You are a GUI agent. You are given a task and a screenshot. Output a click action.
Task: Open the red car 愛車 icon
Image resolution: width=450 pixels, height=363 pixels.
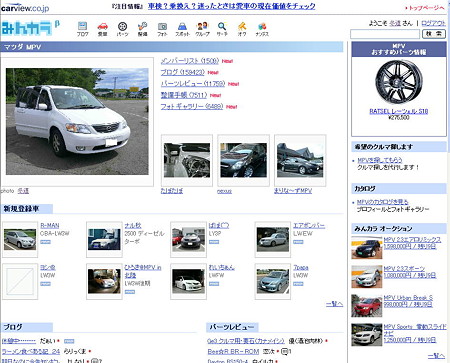102,29
